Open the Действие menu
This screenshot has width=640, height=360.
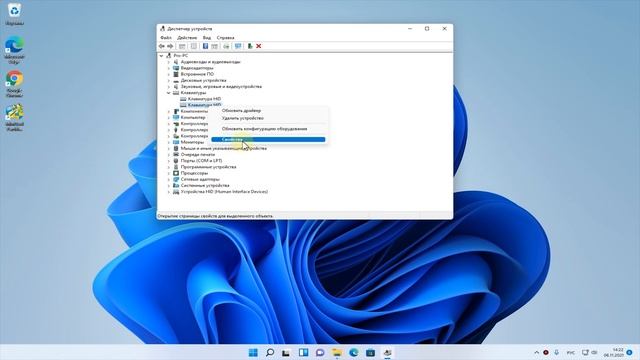pos(187,38)
